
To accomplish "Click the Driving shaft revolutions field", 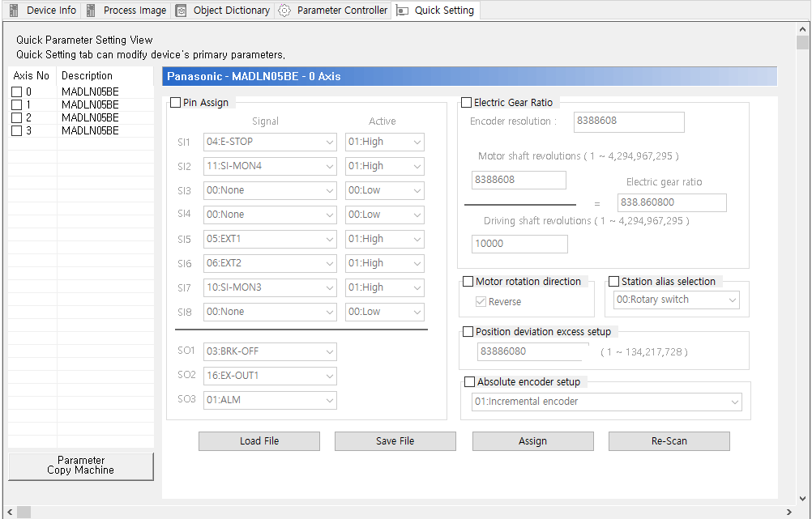I will coord(519,244).
